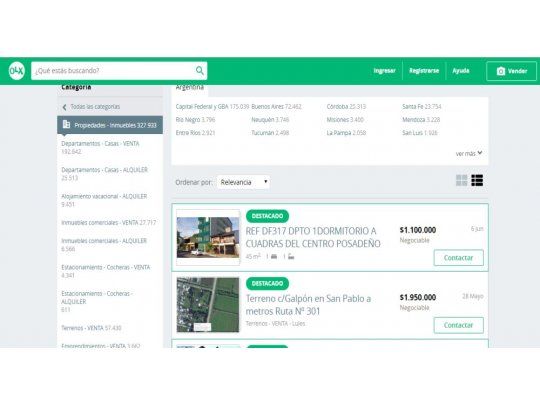Viewport: 540px width, 405px height.
Task: Expand regions with 'ver más'
Action: (469, 154)
